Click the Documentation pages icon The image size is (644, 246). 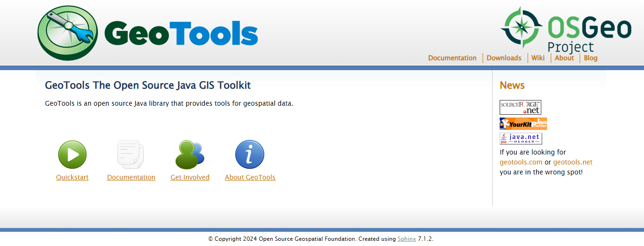tap(131, 155)
